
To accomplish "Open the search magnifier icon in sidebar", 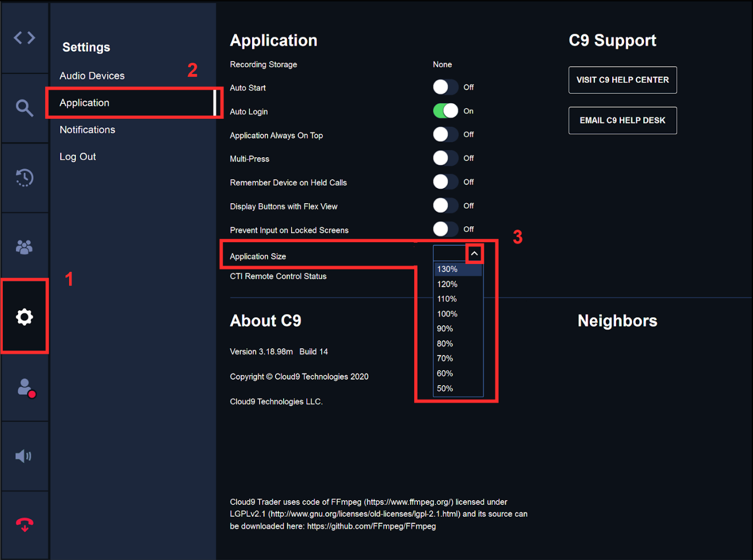I will (25, 108).
